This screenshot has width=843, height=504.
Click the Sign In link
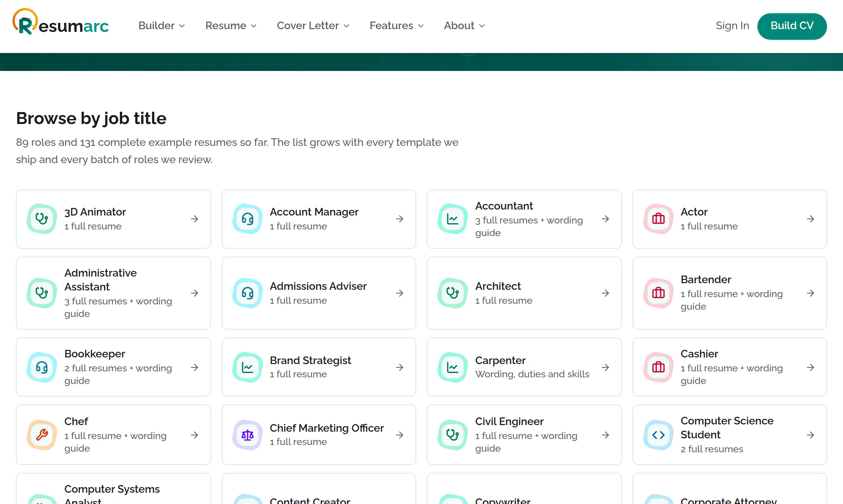tap(732, 26)
